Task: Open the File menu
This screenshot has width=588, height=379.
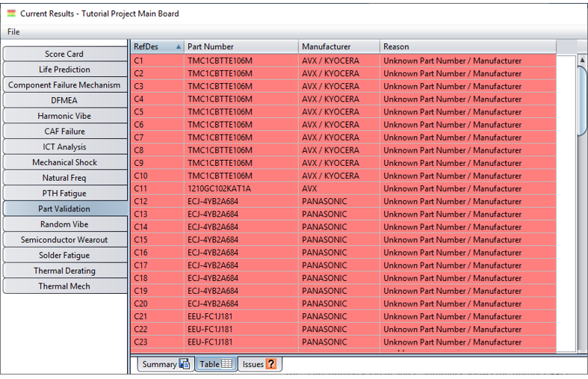Action: (13, 32)
